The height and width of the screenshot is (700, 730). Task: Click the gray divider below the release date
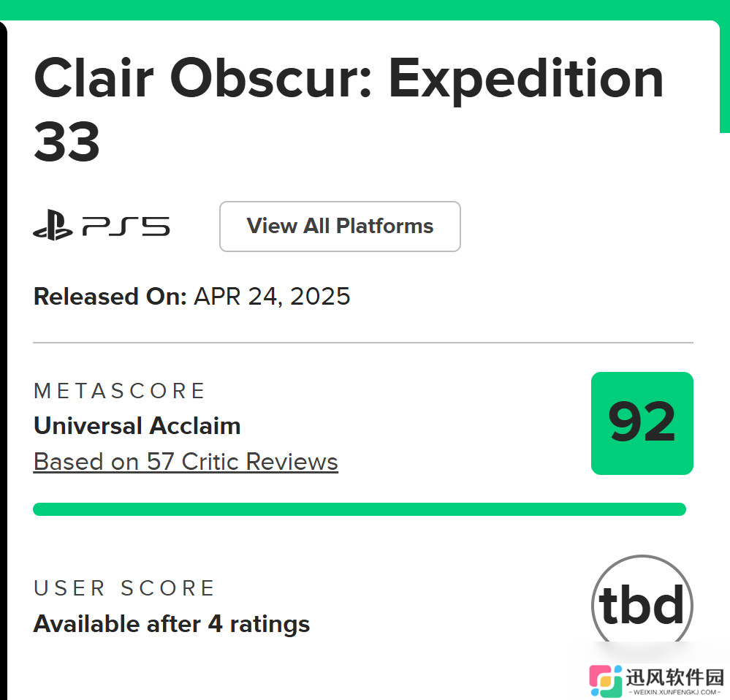click(363, 343)
